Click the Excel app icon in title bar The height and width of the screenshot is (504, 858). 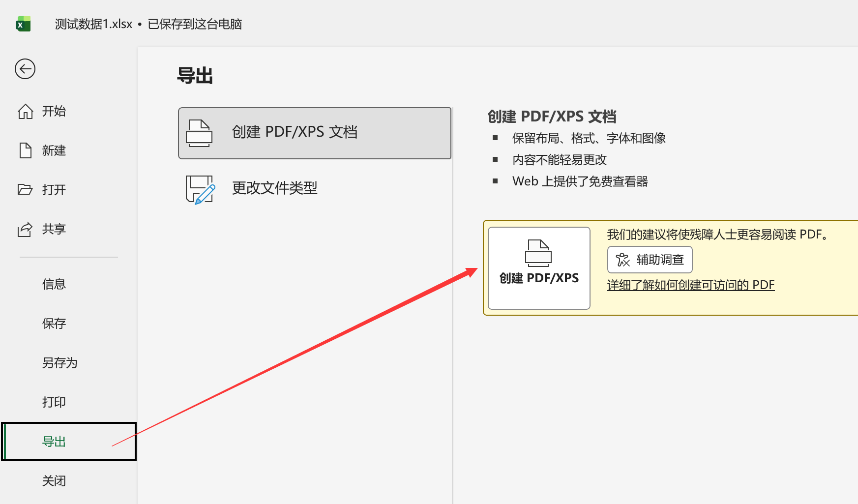pyautogui.click(x=23, y=24)
